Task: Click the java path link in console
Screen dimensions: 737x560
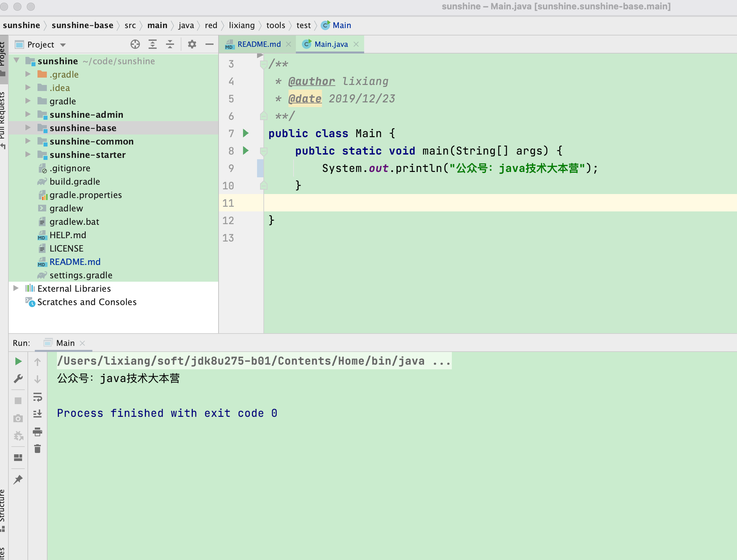Action: (254, 361)
